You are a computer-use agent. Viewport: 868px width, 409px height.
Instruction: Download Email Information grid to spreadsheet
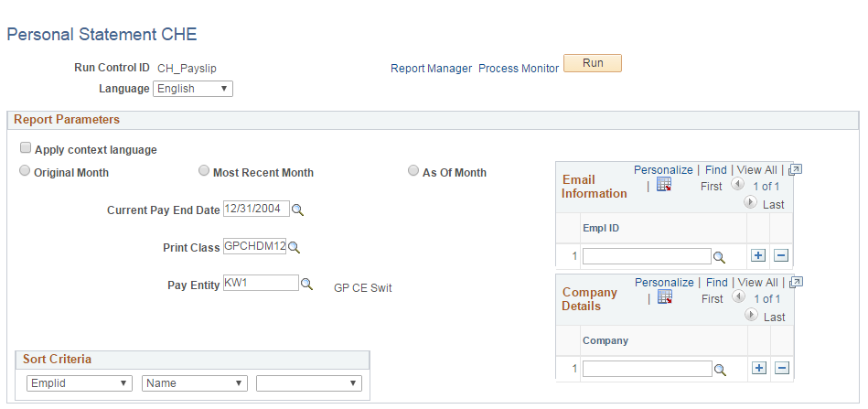(664, 185)
